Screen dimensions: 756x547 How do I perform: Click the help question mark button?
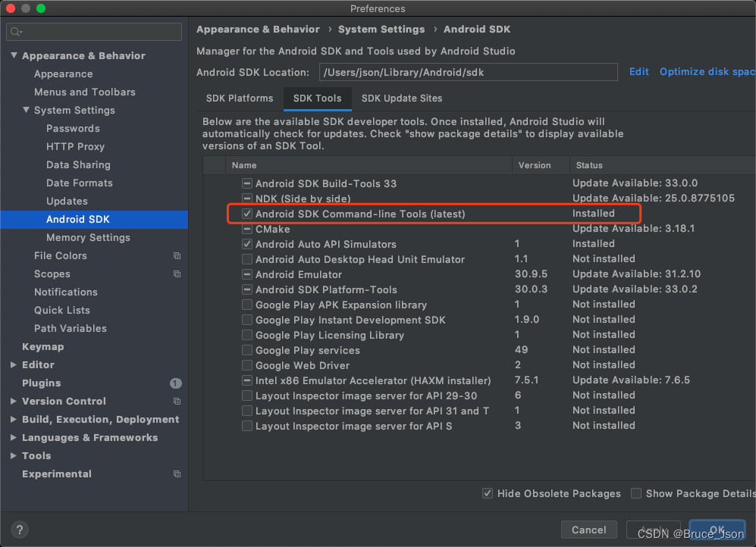point(19,530)
